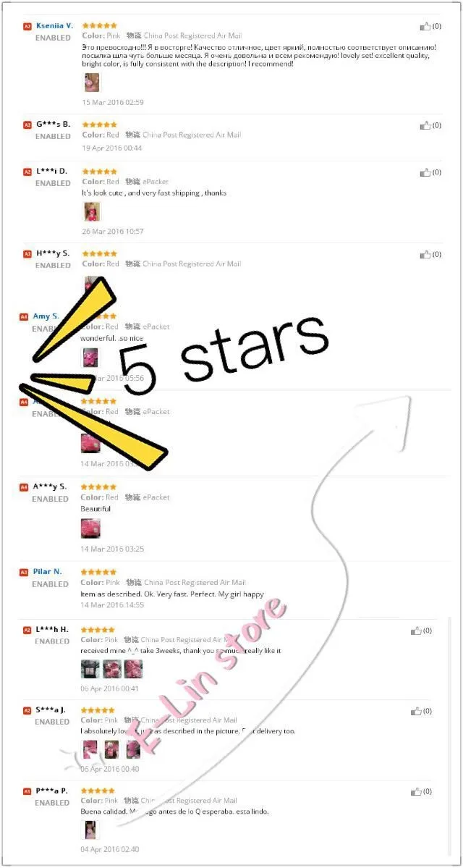The height and width of the screenshot is (868, 463).
Task: Mark P***a P. review as helpful
Action: point(416,792)
